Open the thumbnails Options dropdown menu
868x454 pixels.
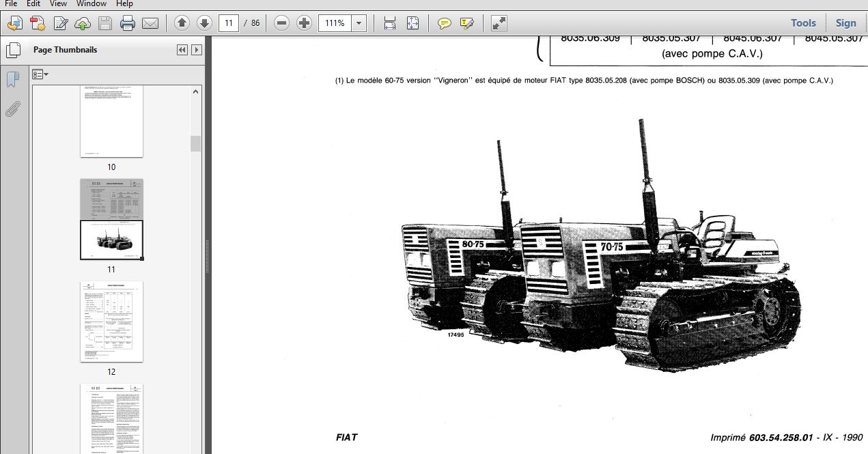(x=40, y=74)
